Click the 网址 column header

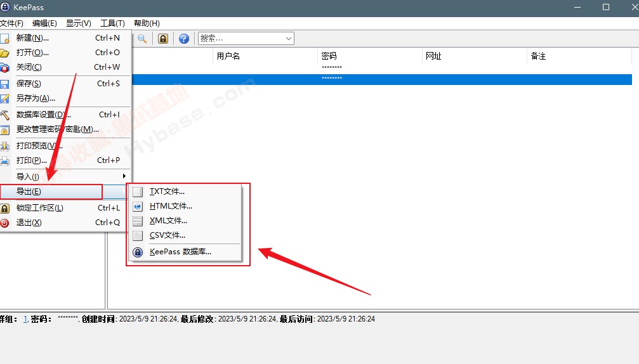(x=475, y=56)
